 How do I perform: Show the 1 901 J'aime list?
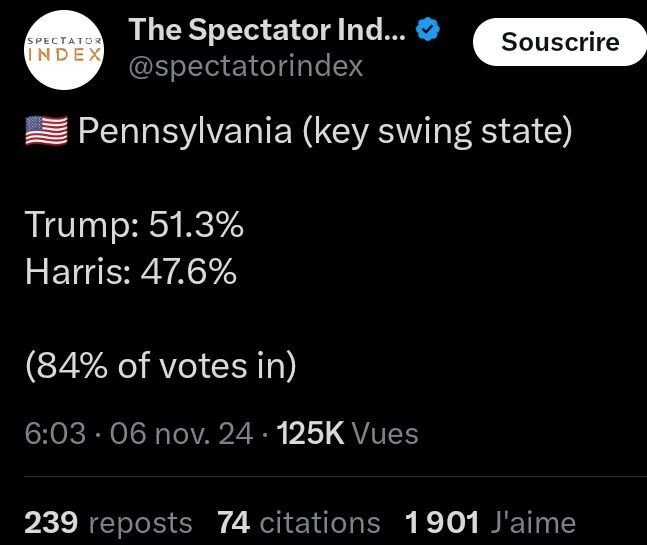point(490,523)
